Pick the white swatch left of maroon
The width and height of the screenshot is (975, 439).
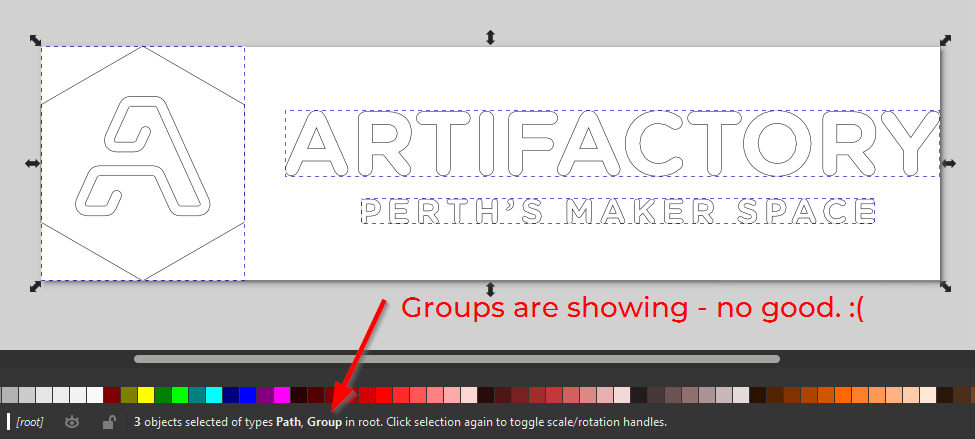(x=95, y=395)
